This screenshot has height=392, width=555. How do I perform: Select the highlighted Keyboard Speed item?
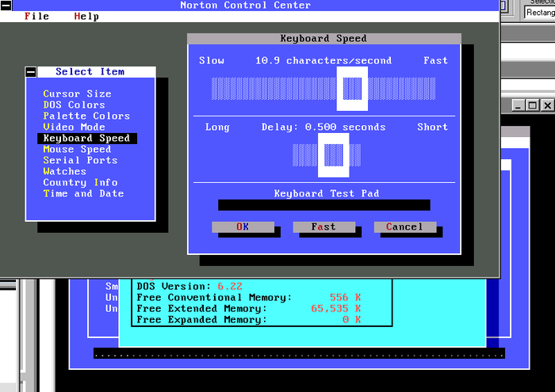tap(86, 139)
